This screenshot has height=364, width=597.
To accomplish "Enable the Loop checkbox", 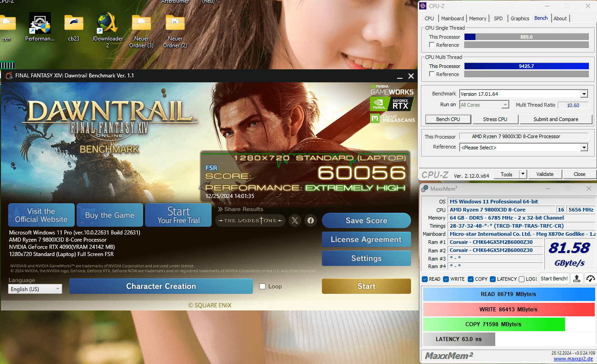I will [x=262, y=286].
